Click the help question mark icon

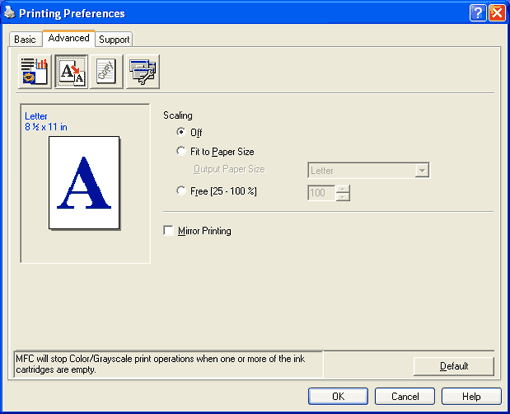[x=477, y=13]
